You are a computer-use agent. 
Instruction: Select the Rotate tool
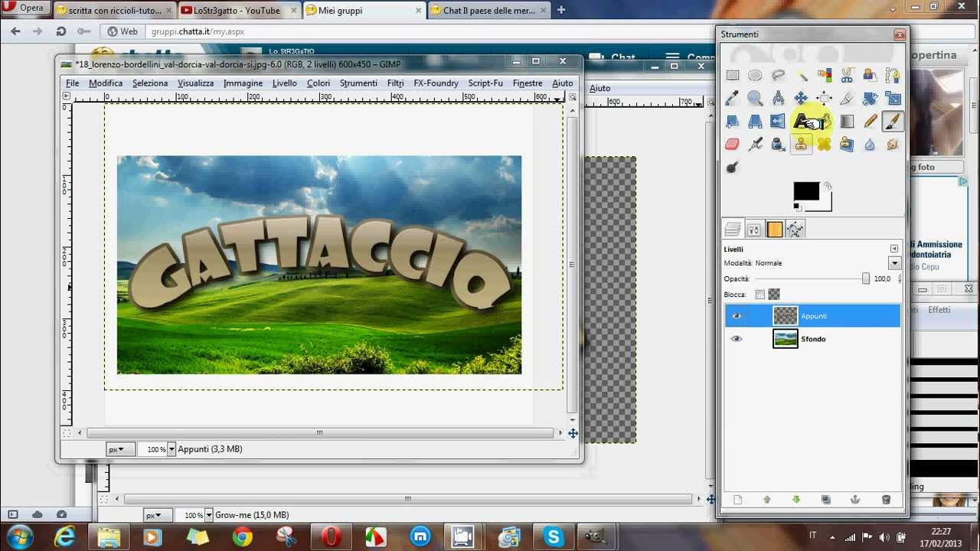(x=870, y=98)
